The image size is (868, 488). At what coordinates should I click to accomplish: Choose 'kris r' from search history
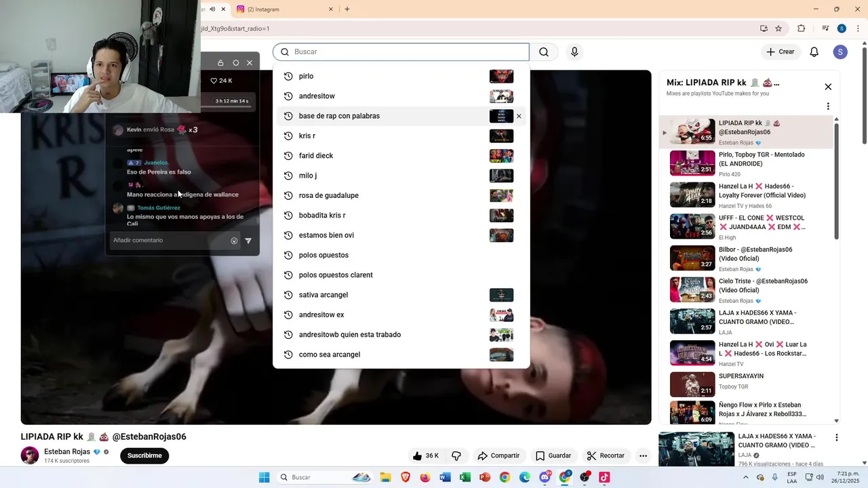coord(401,136)
